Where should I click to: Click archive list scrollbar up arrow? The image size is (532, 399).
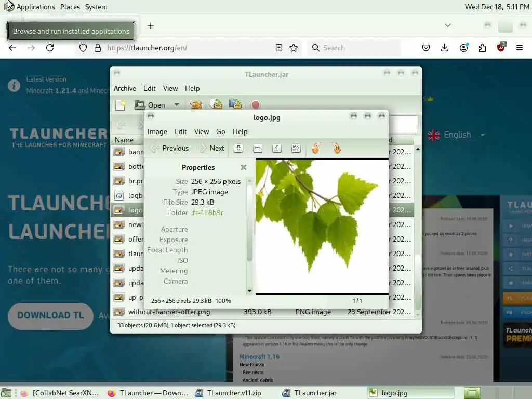tap(418, 149)
